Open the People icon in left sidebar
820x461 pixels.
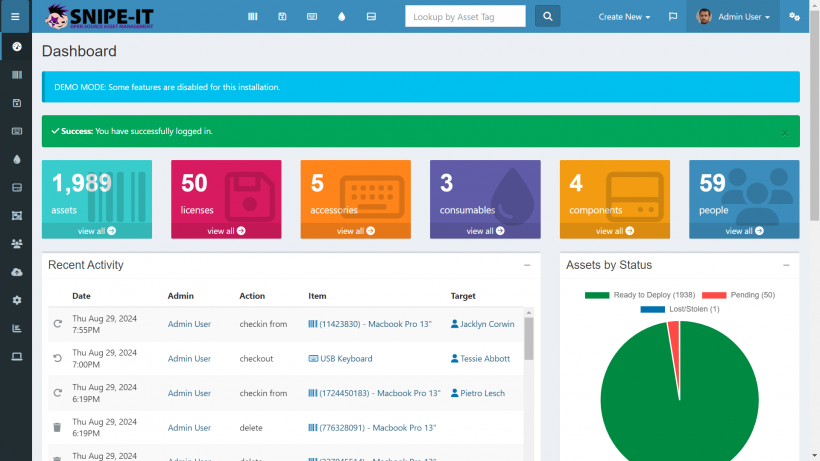(16, 243)
